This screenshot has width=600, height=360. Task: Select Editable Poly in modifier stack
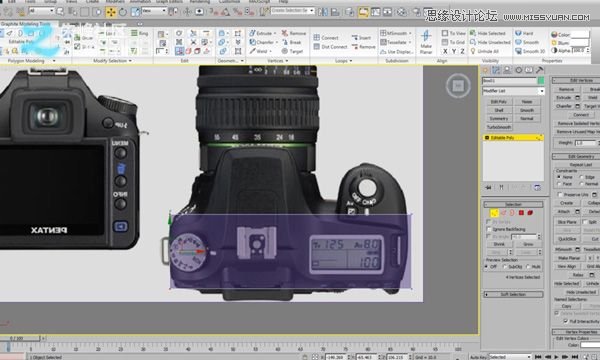point(513,137)
